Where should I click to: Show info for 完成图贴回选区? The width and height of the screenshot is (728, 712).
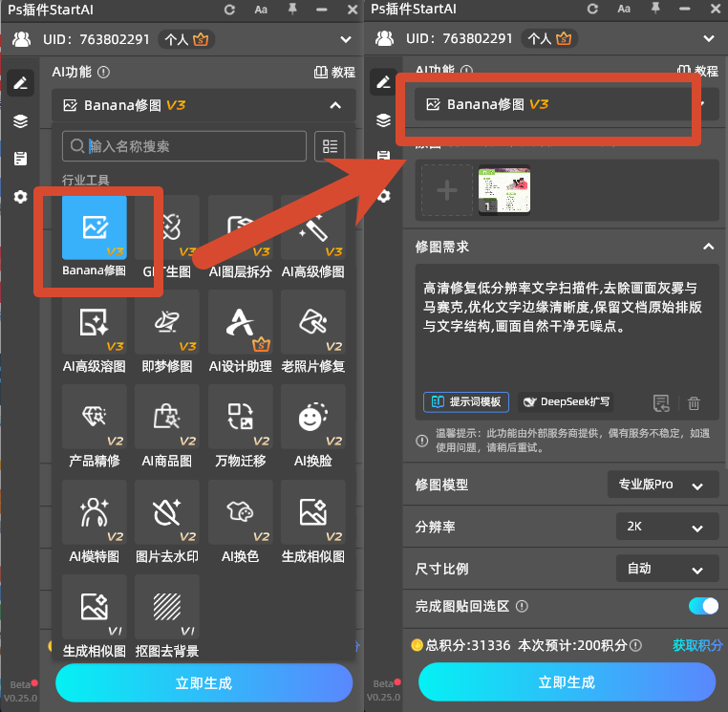[x=522, y=606]
